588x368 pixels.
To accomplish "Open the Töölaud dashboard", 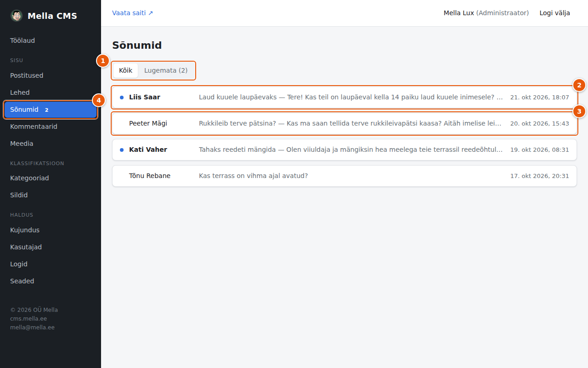I will pyautogui.click(x=51, y=40).
